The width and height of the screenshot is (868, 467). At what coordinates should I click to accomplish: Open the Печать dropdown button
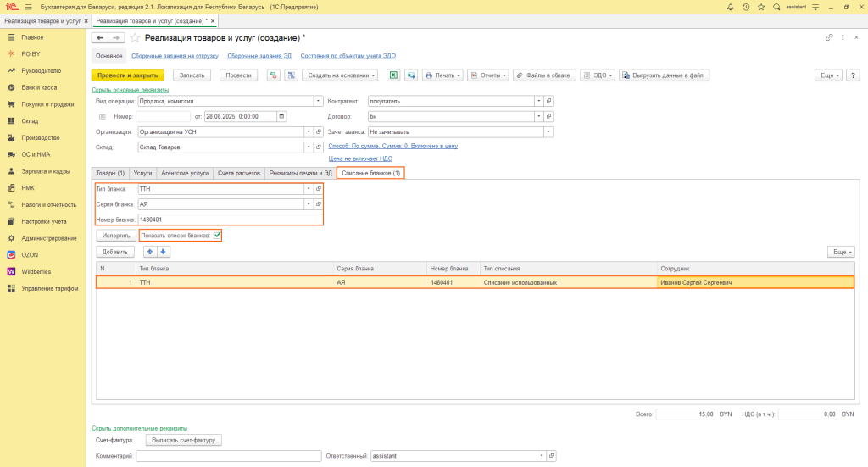tap(442, 75)
